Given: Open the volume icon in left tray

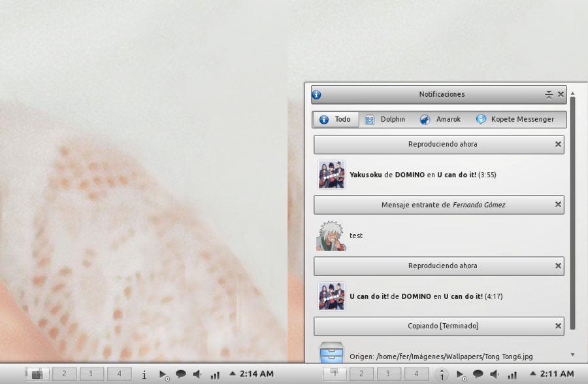Looking at the screenshot, I should 197,374.
